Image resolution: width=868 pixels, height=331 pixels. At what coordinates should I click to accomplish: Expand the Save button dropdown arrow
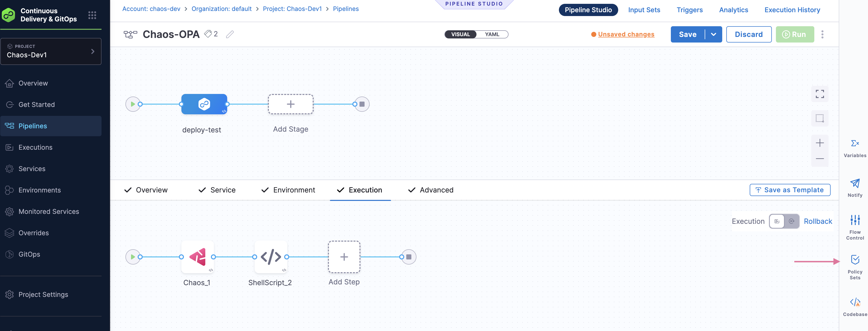713,34
